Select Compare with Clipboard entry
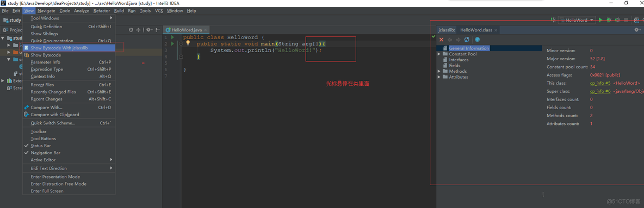The image size is (644, 208). (x=69, y=115)
